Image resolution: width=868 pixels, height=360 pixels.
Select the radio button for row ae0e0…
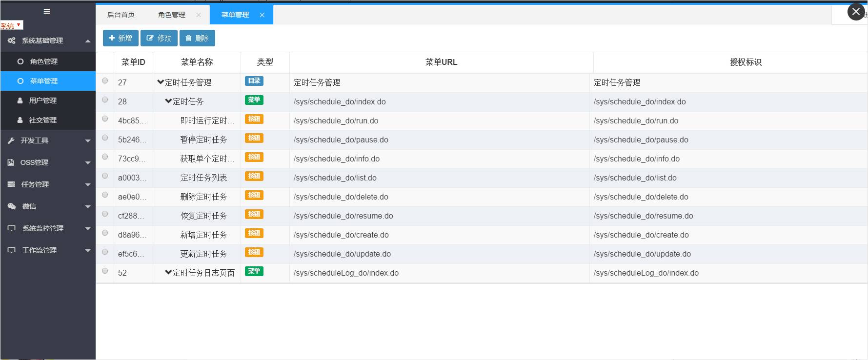click(105, 195)
